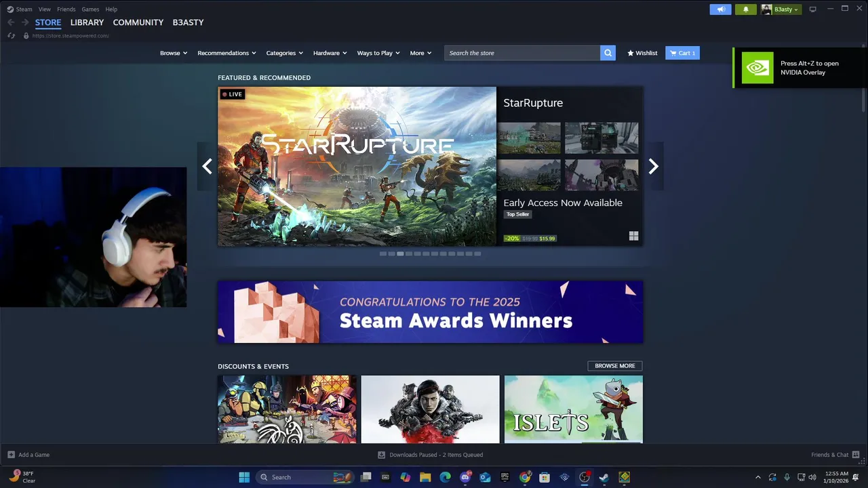Open the B3ASTY profile tab
This screenshot has width=868, height=488.
coord(188,22)
